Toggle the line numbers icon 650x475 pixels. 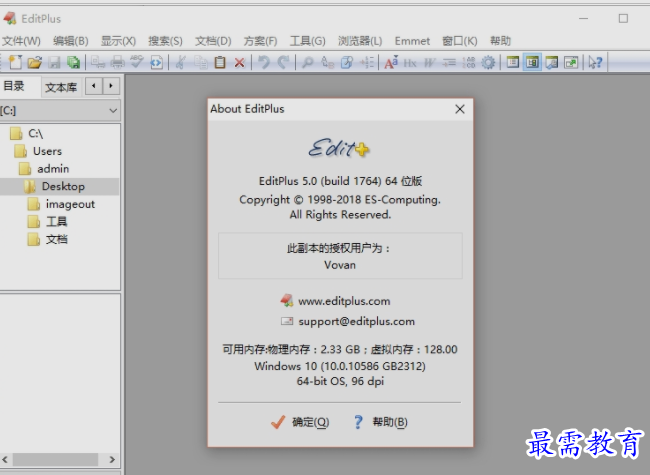468,63
